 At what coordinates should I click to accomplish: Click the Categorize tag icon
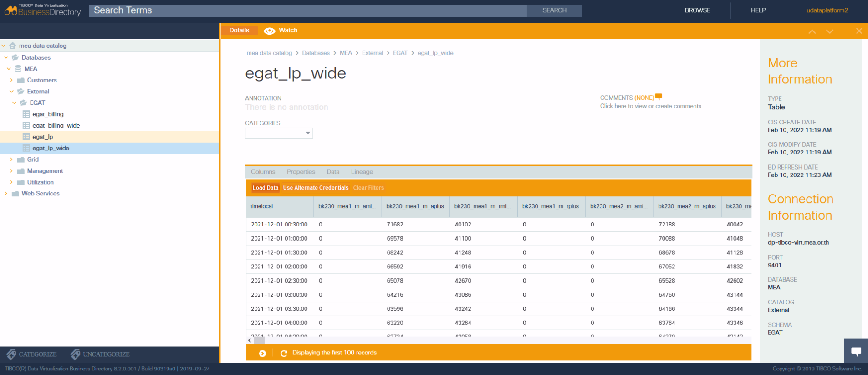(x=11, y=354)
